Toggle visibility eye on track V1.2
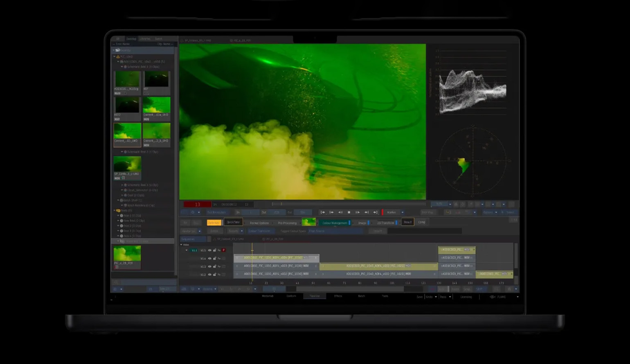This screenshot has width=630, height=364. pyautogui.click(x=210, y=274)
